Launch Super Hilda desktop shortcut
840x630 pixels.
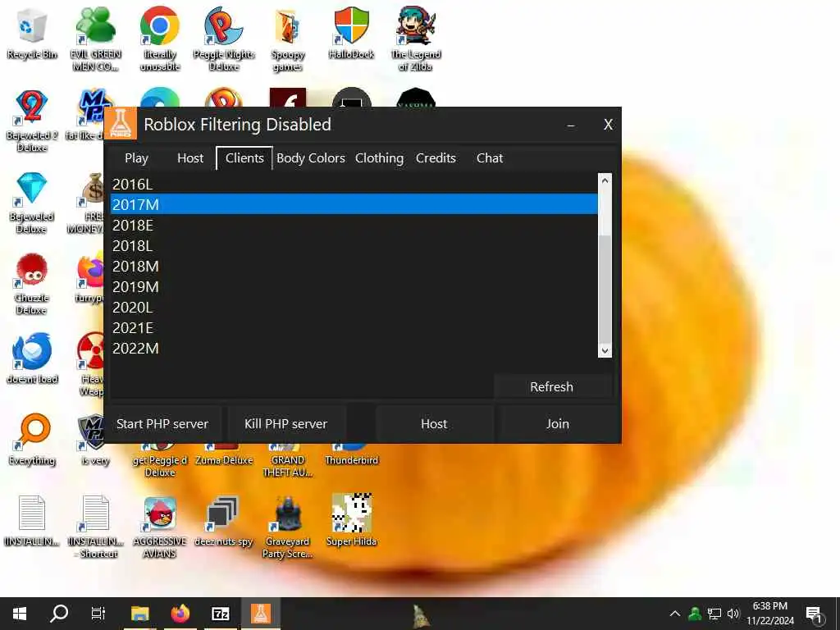(351, 521)
